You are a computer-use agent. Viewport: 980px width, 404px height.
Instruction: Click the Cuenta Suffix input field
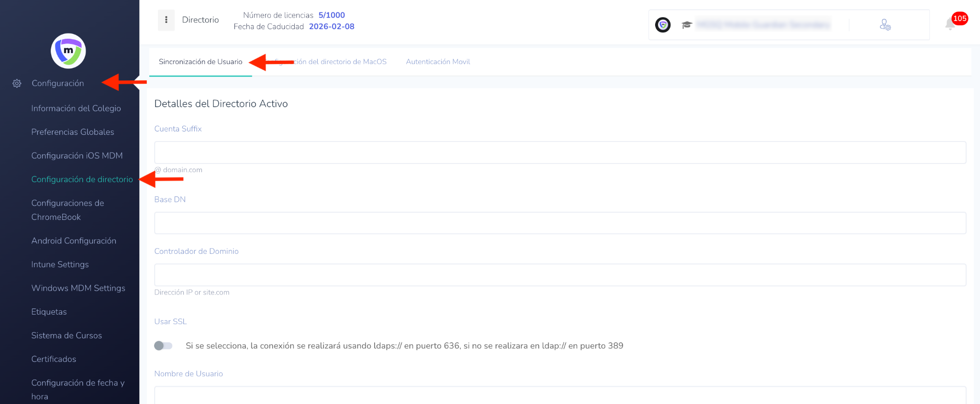point(560,153)
